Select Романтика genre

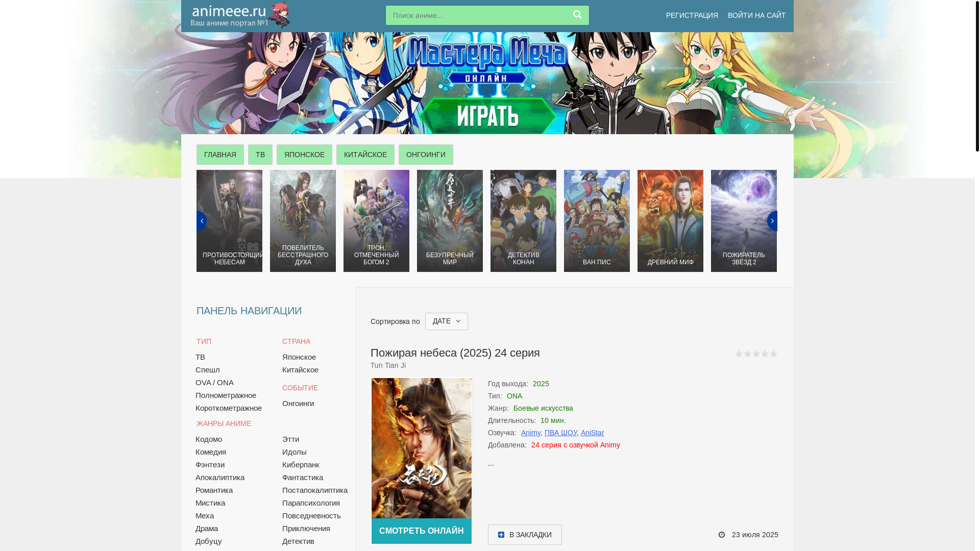coord(214,490)
